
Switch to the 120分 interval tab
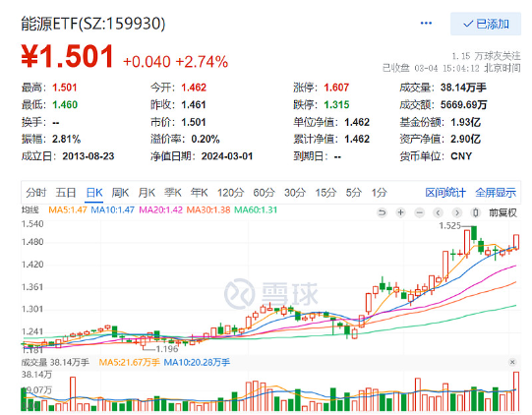[231, 193]
